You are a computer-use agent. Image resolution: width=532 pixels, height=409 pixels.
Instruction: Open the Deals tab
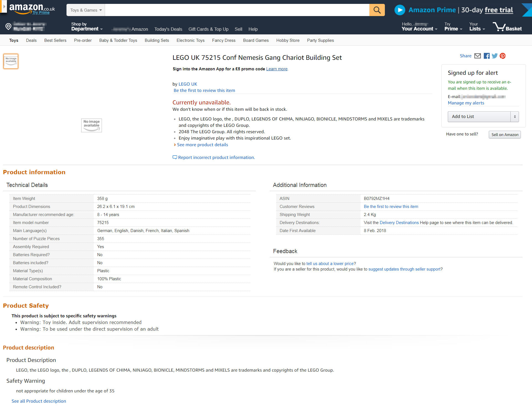[31, 40]
